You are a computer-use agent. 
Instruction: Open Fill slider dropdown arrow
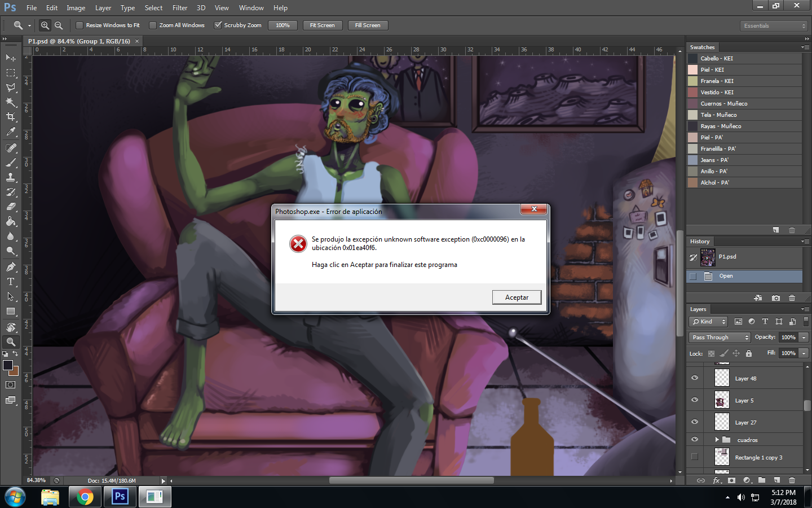click(x=804, y=353)
